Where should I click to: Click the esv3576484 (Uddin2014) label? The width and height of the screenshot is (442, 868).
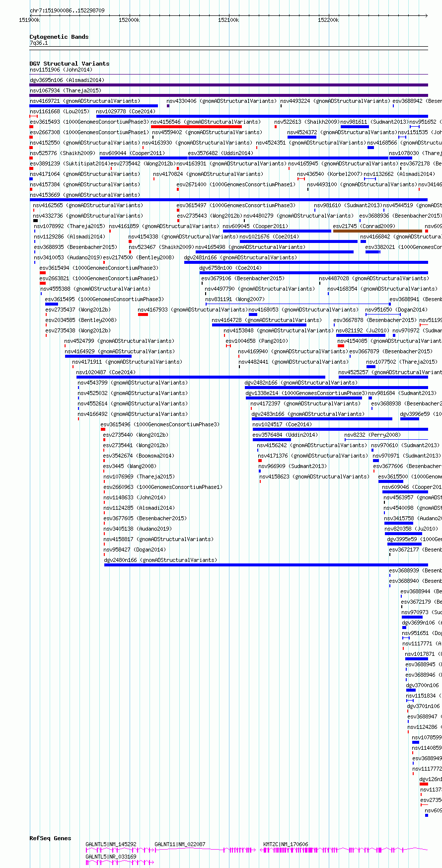pyautogui.click(x=285, y=435)
